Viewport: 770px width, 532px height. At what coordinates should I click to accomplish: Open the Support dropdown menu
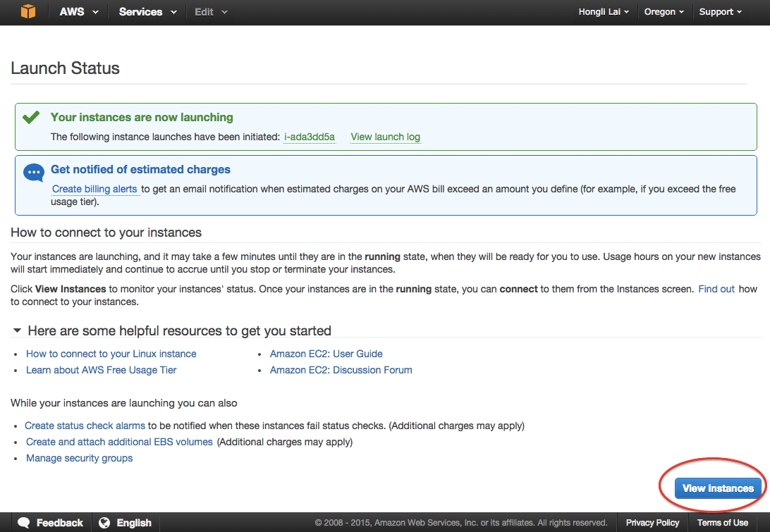pos(721,12)
